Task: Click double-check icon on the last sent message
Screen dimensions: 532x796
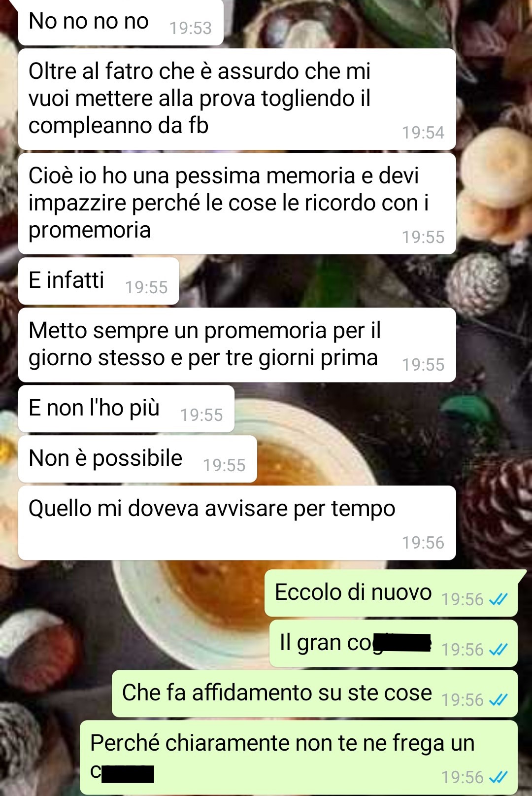Action: click(498, 777)
